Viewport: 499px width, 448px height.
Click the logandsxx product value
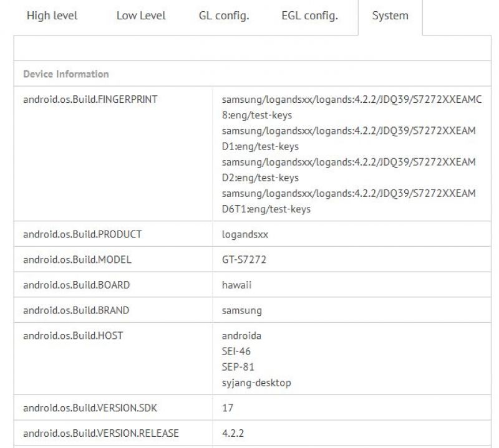click(x=245, y=234)
